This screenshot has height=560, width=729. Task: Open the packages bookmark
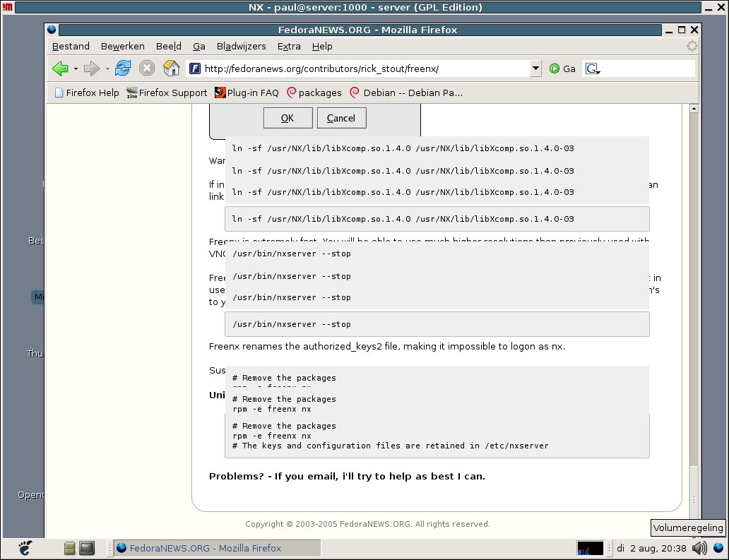314,93
